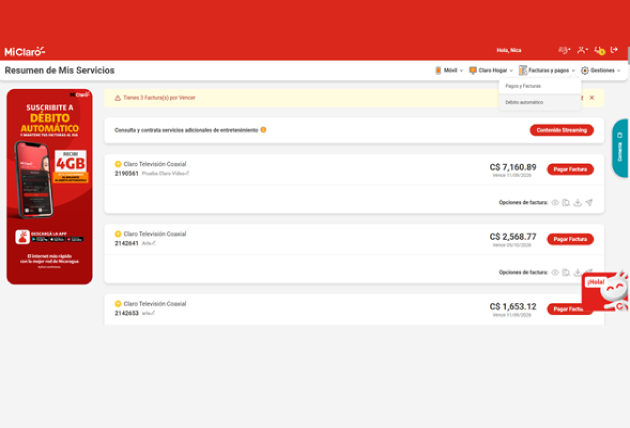Click yellow status icon of account 2142653
The image size is (630, 428).
coord(118,304)
